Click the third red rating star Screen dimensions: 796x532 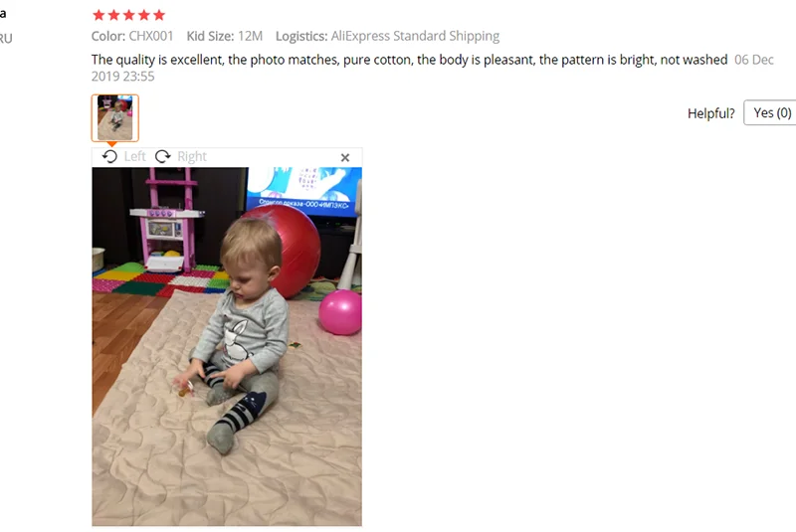tap(129, 15)
